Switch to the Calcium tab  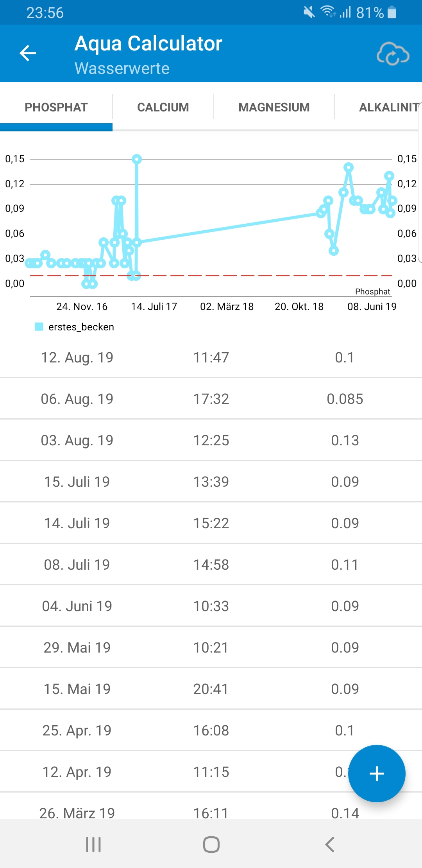163,107
